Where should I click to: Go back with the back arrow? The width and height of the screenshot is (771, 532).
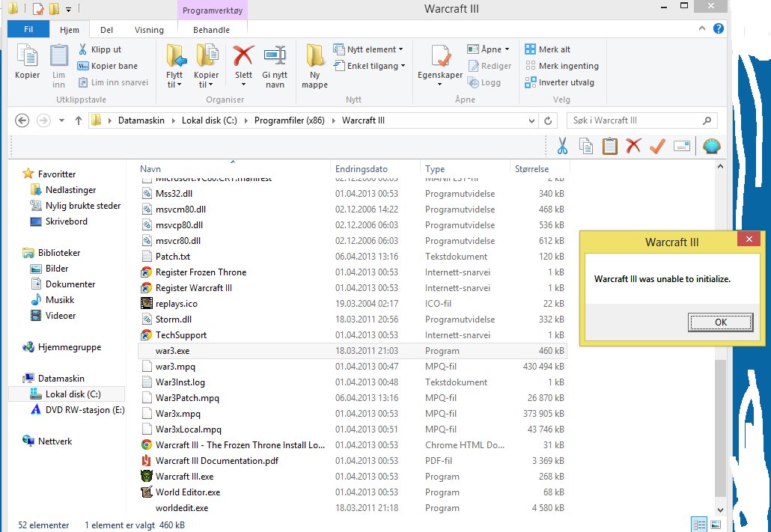click(x=22, y=120)
